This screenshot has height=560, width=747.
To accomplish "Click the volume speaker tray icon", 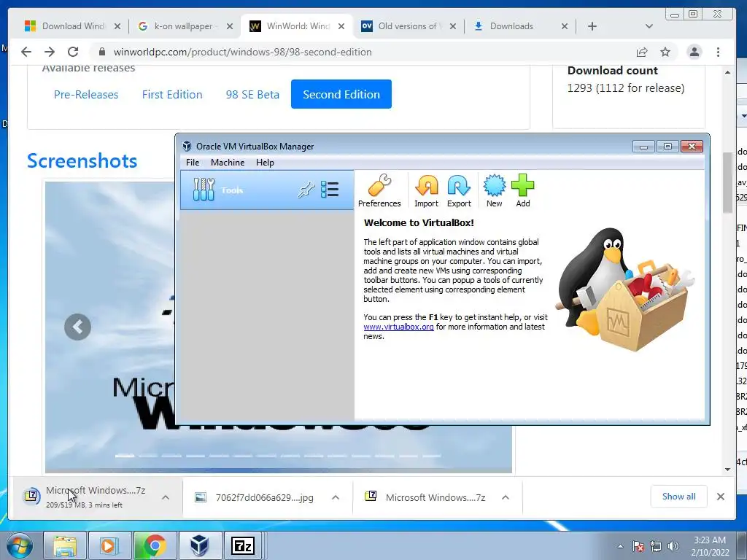I will pos(673,546).
